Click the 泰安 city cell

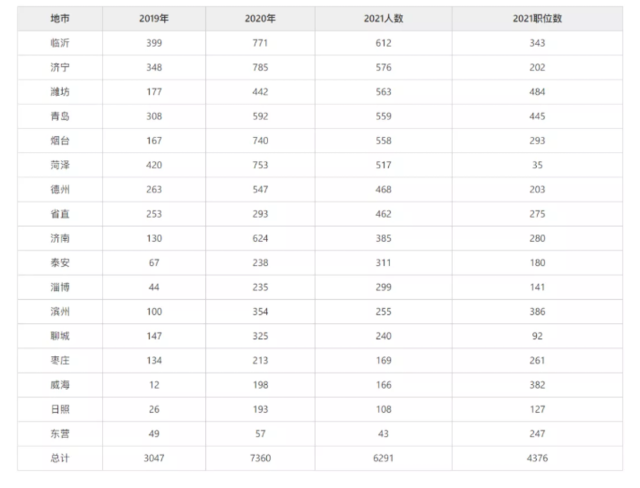point(60,263)
